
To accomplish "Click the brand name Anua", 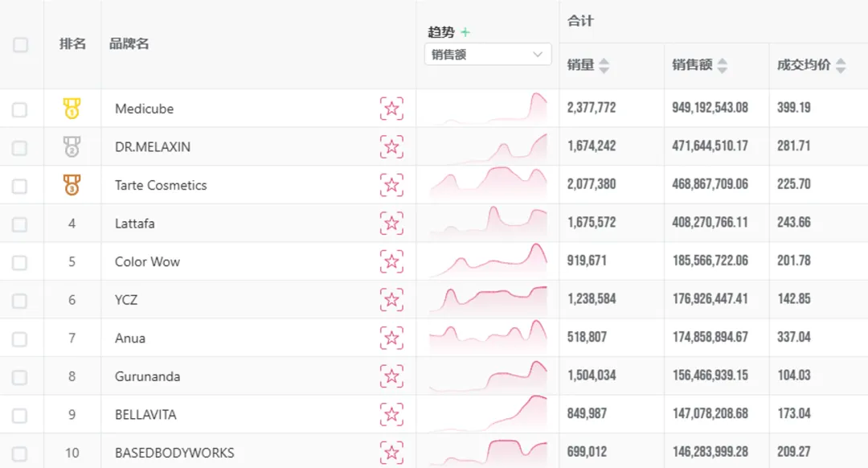I will pyautogui.click(x=129, y=338).
